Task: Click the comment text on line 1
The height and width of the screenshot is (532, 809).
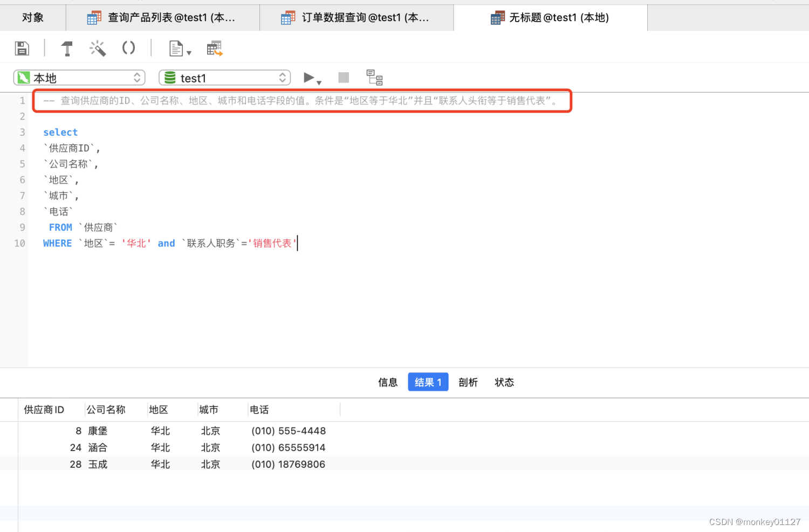Action: [300, 101]
